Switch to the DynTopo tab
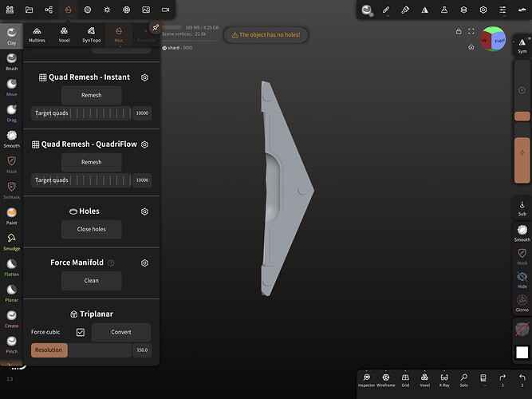 pos(91,34)
